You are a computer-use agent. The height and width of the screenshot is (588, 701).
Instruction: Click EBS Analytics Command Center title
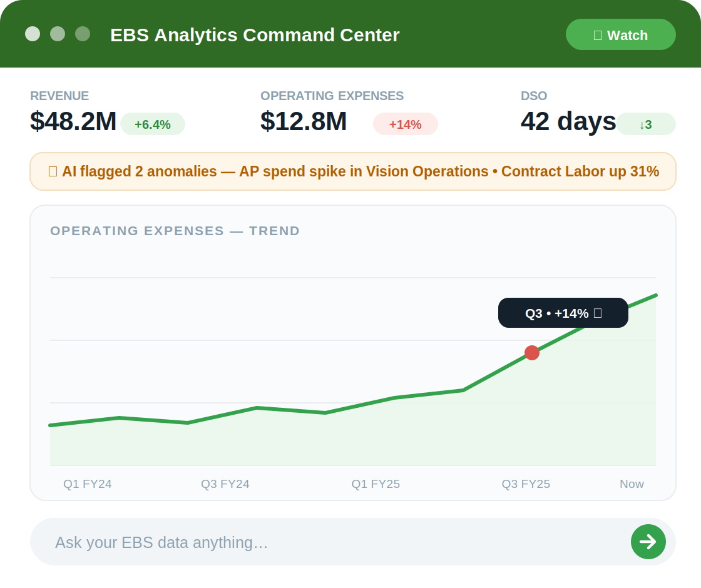(255, 35)
